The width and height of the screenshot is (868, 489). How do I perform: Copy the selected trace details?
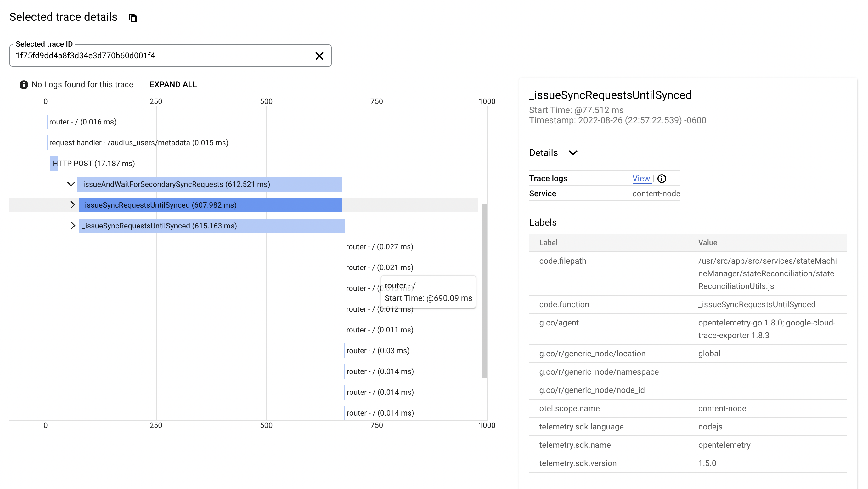tap(133, 18)
